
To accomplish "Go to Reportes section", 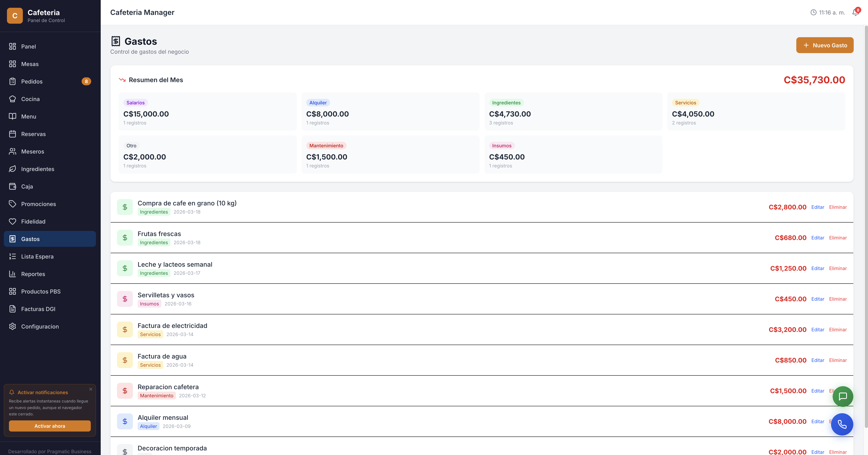I will (x=33, y=274).
